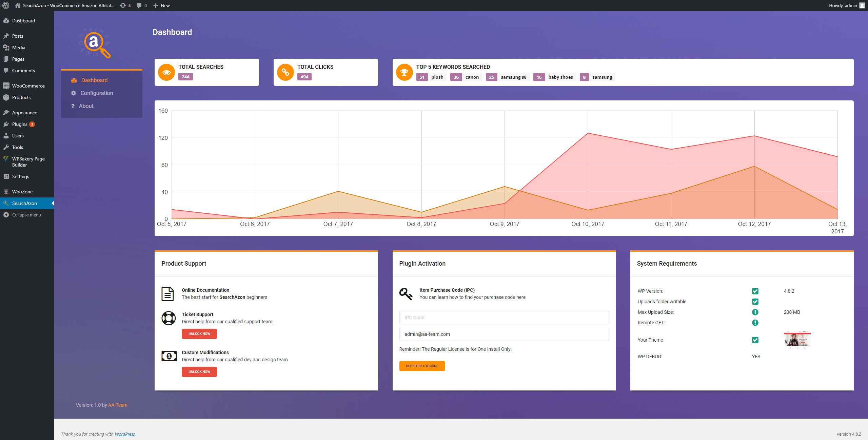Open the WPBakery Page Builder menu

[x=27, y=162]
